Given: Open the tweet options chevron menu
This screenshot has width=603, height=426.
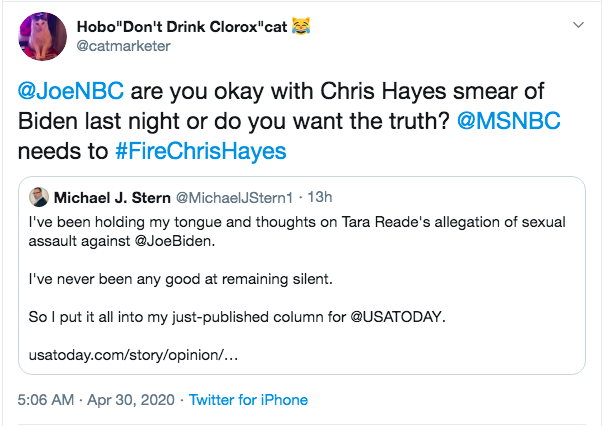Looking at the screenshot, I should (578, 25).
